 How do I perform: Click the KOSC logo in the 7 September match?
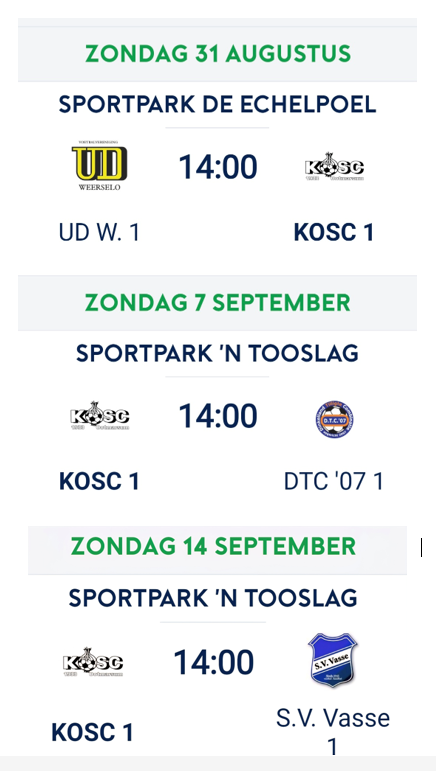(x=99, y=415)
